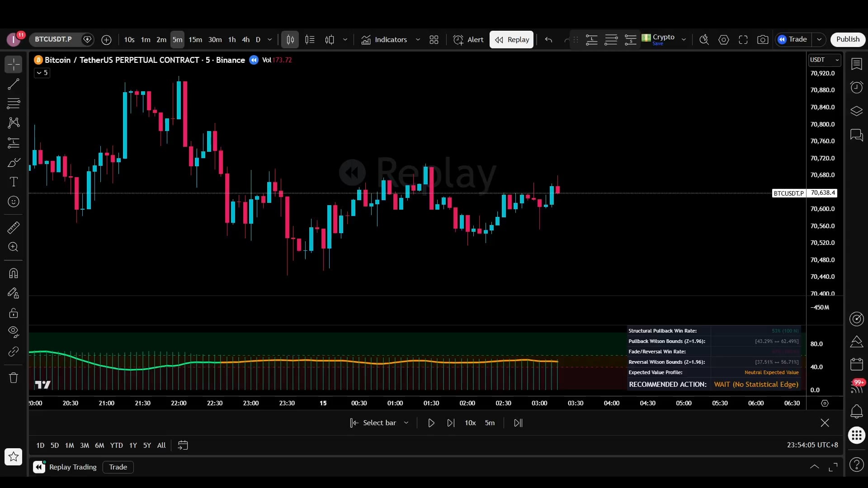The image size is (868, 488).
Task: Select the brush drawing tool
Action: click(x=14, y=162)
